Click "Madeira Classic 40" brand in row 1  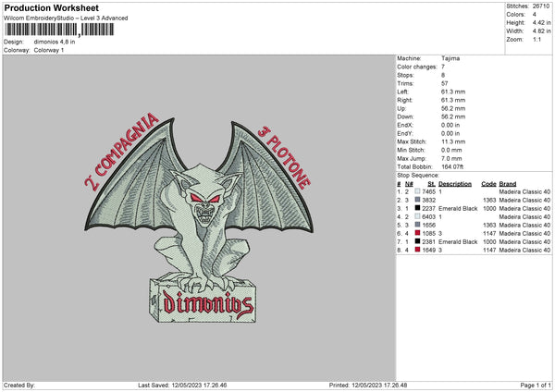tap(524, 191)
